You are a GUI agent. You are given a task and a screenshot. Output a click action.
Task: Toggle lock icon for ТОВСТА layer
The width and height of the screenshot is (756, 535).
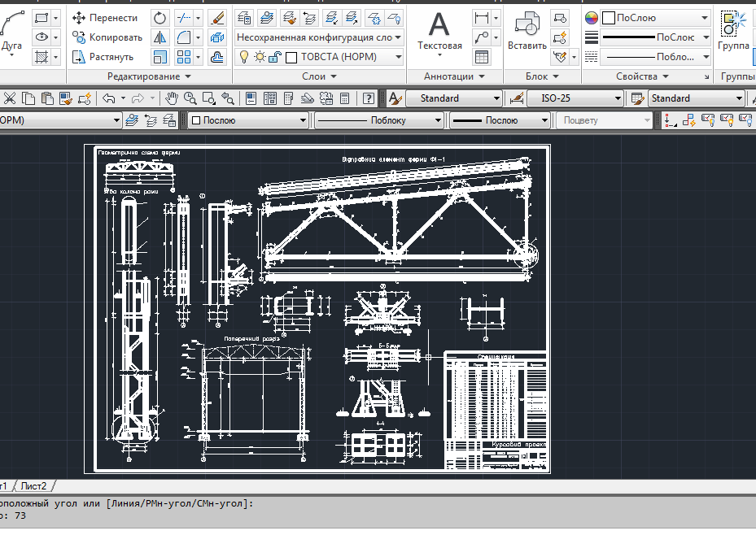pos(275,57)
